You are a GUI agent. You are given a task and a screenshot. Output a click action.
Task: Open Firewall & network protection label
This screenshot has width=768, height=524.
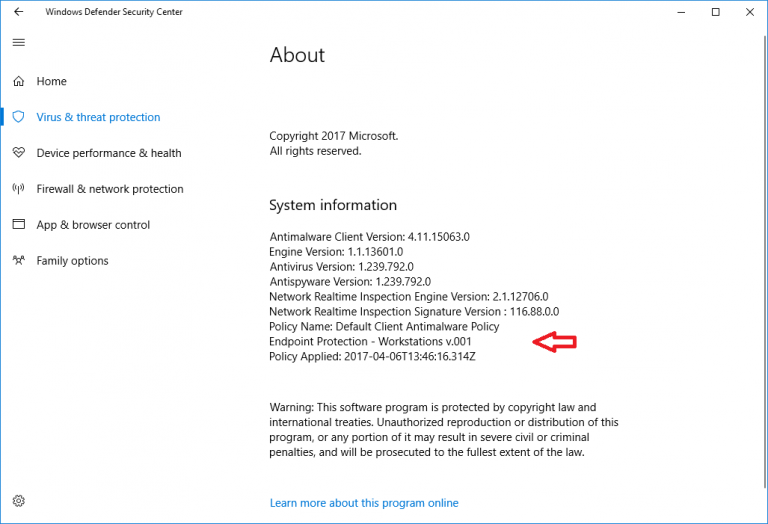110,189
